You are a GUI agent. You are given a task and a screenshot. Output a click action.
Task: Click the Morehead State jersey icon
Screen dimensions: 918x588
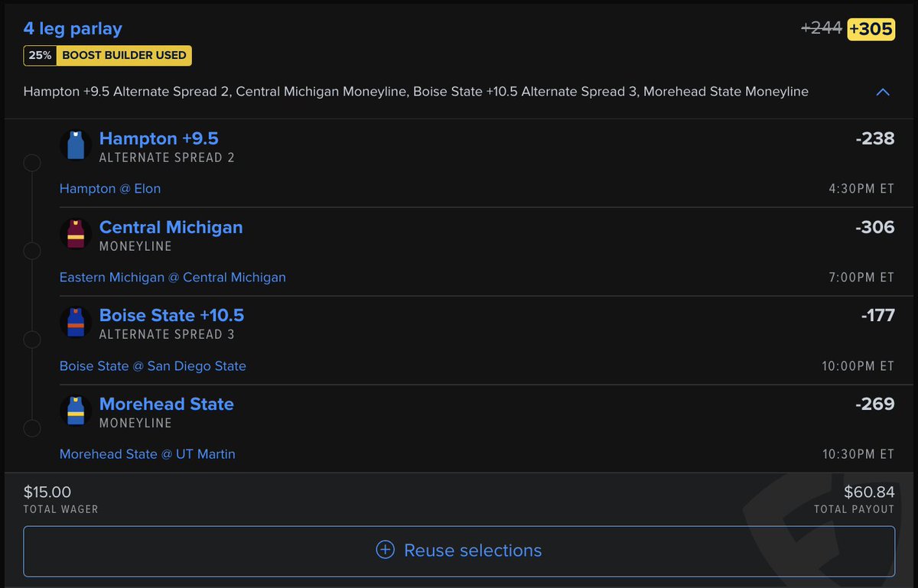pos(76,411)
